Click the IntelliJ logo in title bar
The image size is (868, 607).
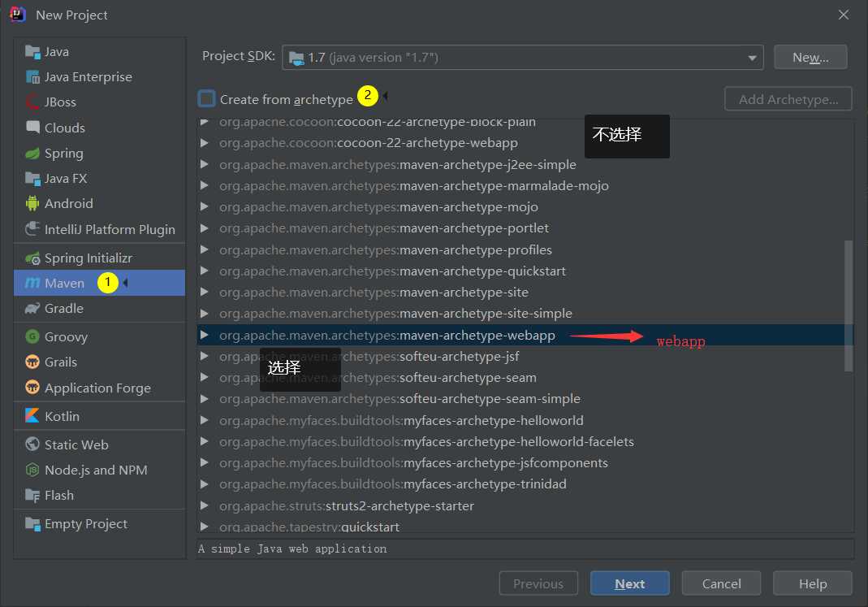(x=18, y=15)
